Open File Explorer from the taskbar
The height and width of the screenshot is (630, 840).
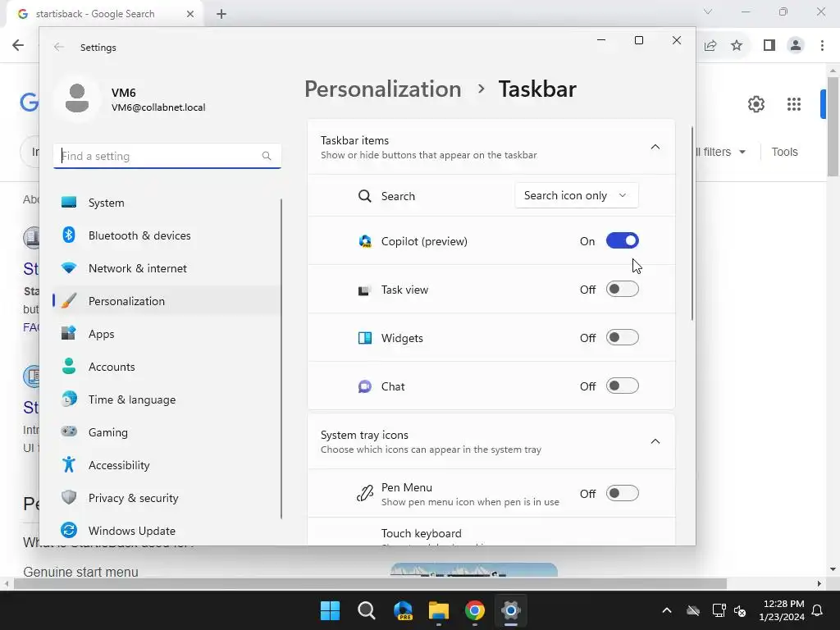[439, 610]
